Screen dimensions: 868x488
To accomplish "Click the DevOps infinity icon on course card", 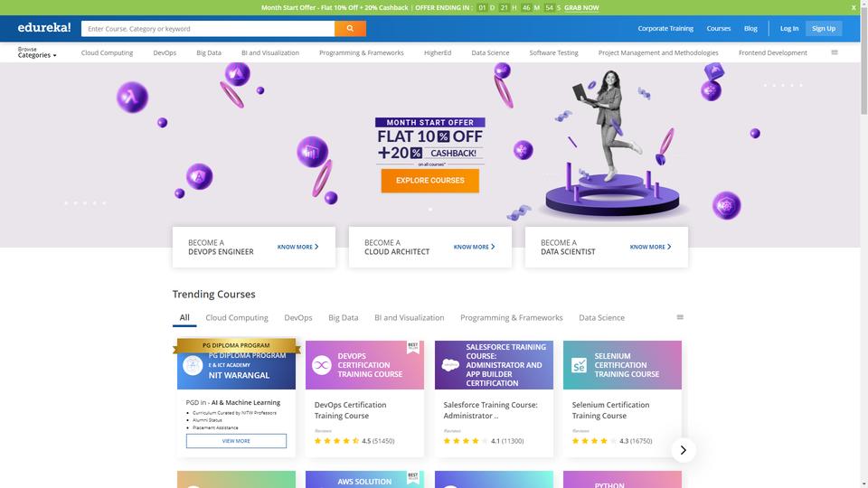I will click(x=322, y=365).
